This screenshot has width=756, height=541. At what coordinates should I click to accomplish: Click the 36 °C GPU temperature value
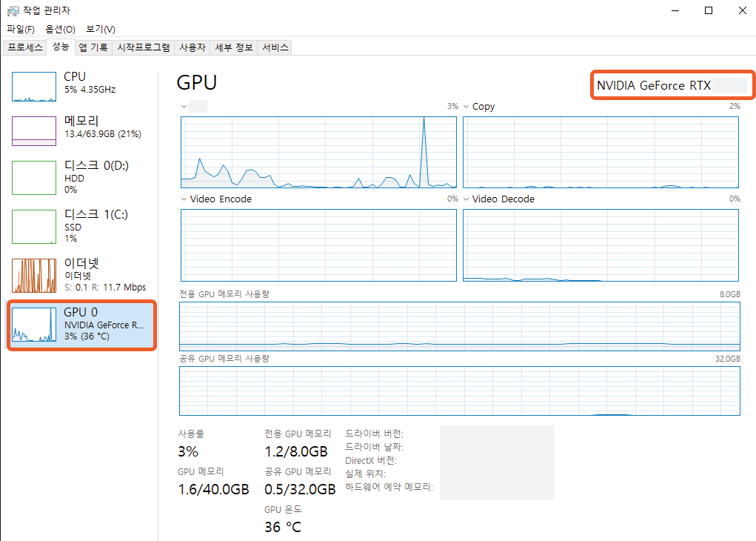283,527
